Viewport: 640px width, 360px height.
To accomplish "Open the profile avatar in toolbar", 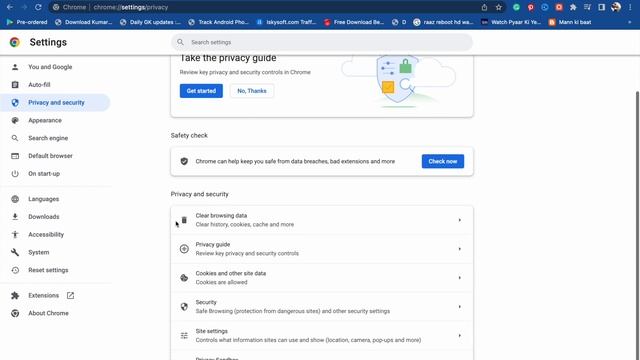I will [616, 7].
